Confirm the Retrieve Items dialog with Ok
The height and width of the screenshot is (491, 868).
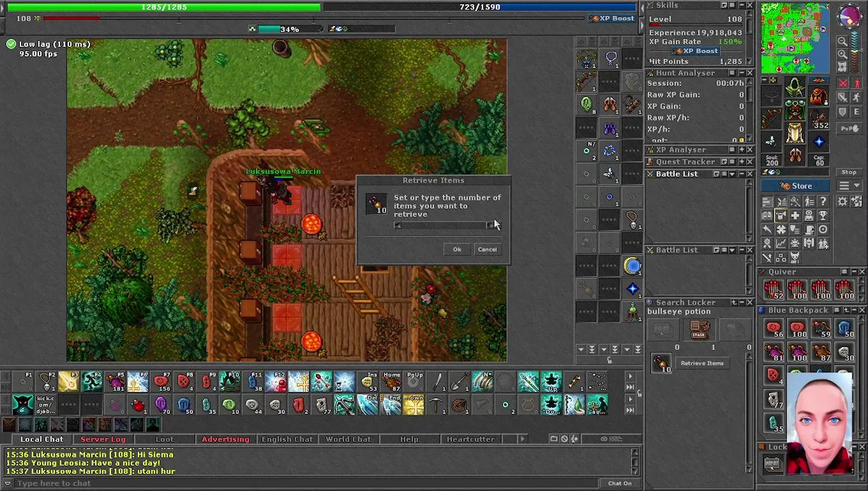pyautogui.click(x=457, y=250)
